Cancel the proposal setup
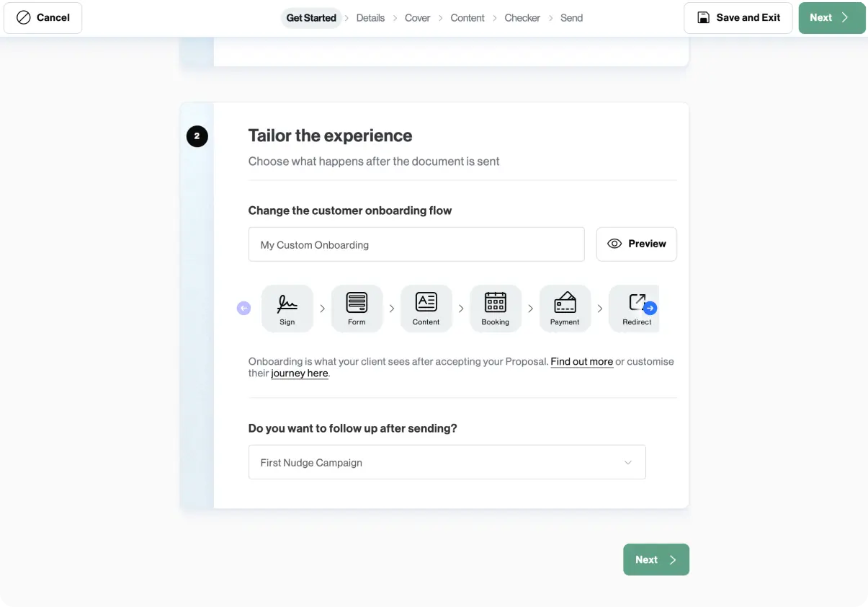Image resolution: width=868 pixels, height=607 pixels. pos(42,17)
